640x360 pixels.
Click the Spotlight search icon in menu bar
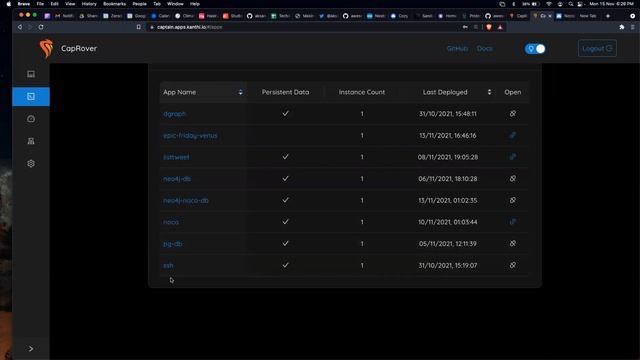[x=571, y=4]
